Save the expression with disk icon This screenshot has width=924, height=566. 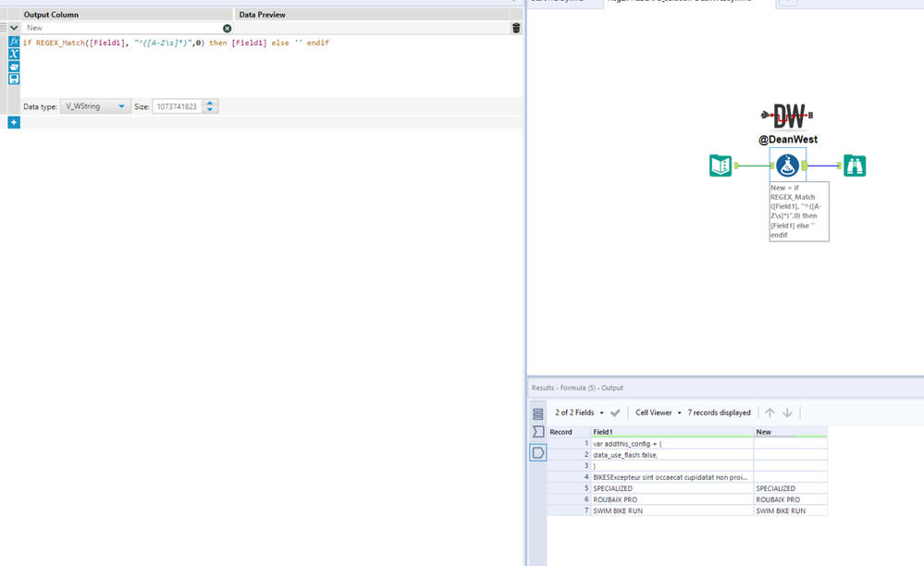[14, 79]
